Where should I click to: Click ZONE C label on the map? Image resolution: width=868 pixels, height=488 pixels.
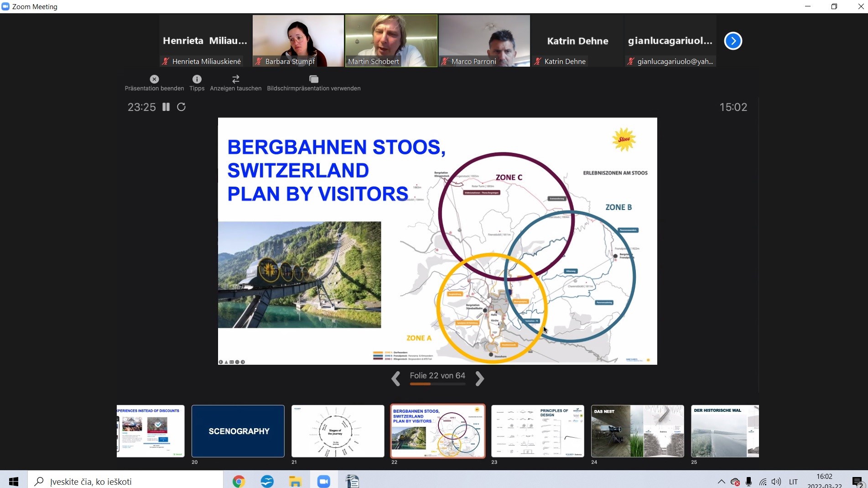coord(509,177)
